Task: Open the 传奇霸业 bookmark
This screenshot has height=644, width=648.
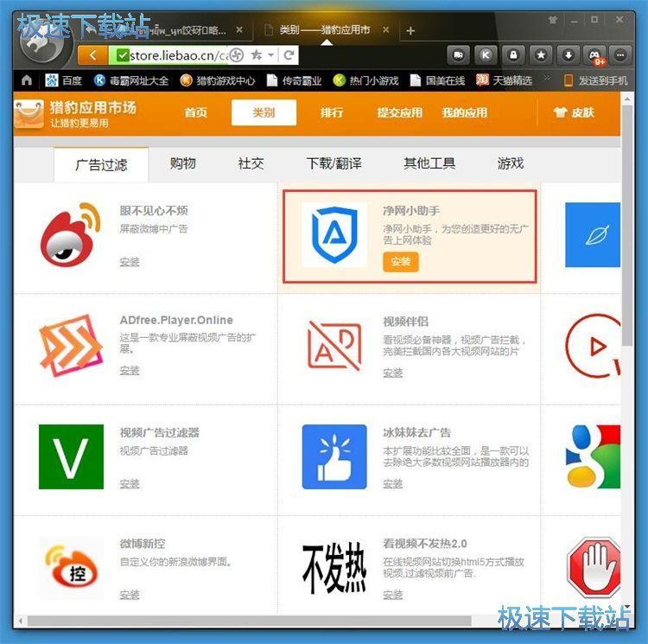Action: coord(294,80)
